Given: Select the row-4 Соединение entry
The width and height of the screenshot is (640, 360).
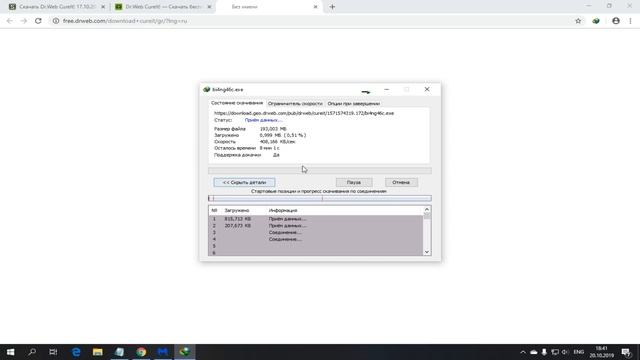Looking at the screenshot, I should pos(316,239).
